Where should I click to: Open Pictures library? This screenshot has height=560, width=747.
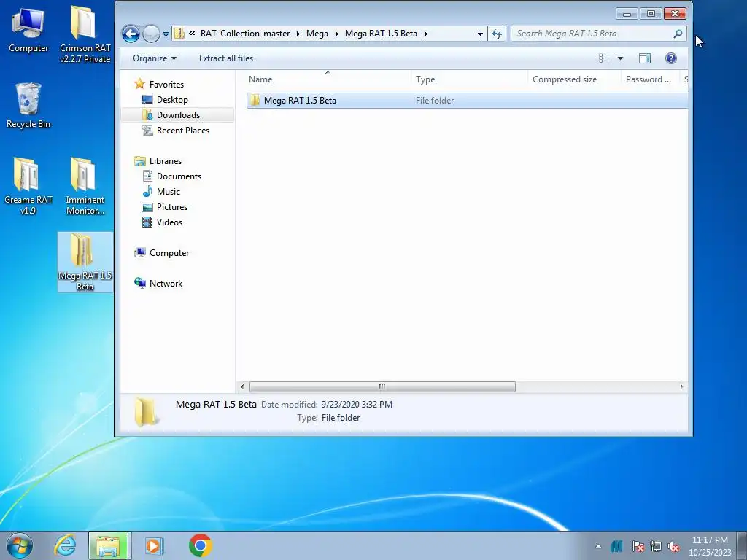click(171, 206)
